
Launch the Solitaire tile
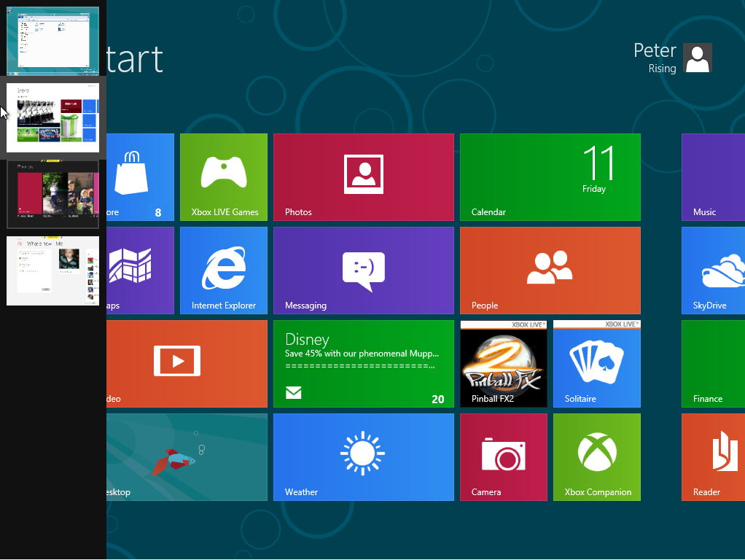[597, 364]
